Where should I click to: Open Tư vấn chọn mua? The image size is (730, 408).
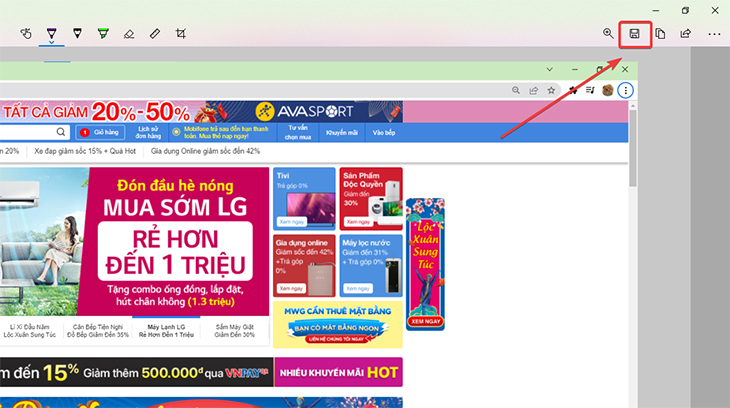click(298, 132)
